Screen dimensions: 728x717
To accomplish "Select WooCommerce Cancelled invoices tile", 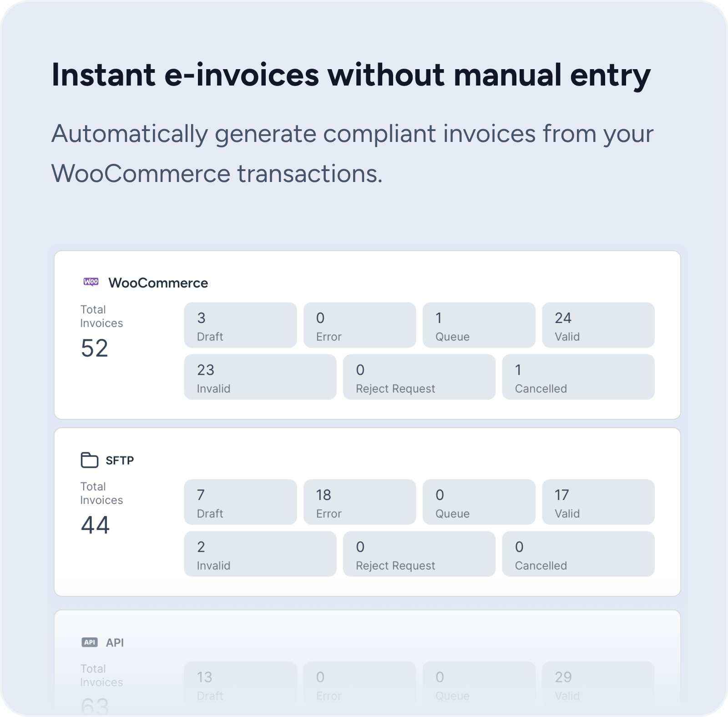I will coord(578,377).
